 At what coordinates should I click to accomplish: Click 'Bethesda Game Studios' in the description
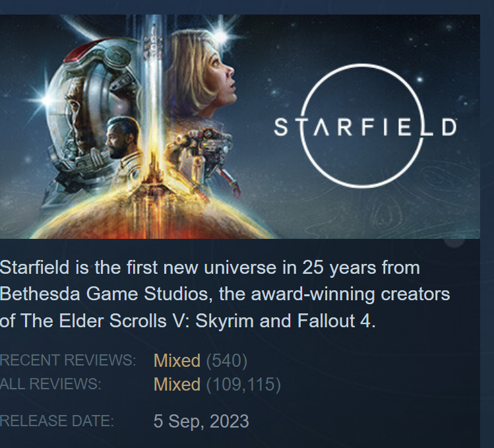tap(104, 294)
